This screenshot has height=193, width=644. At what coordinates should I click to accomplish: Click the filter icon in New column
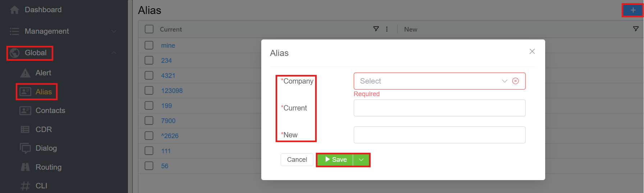[636, 29]
